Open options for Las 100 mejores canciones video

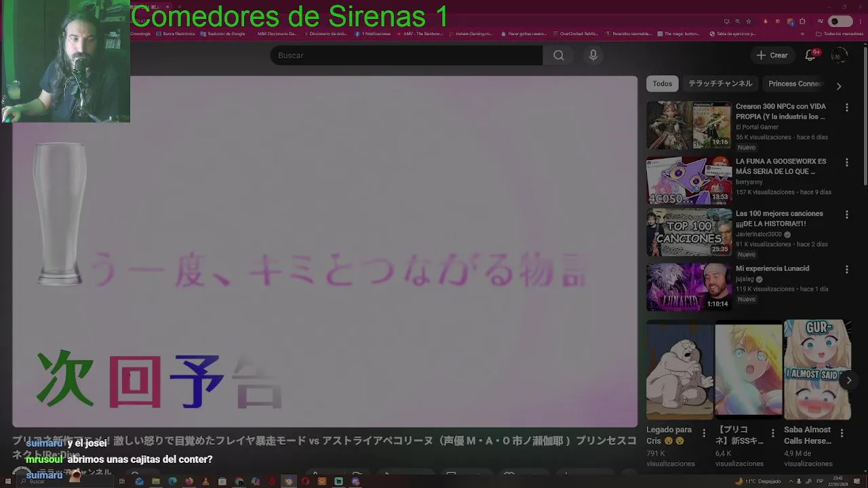click(846, 214)
